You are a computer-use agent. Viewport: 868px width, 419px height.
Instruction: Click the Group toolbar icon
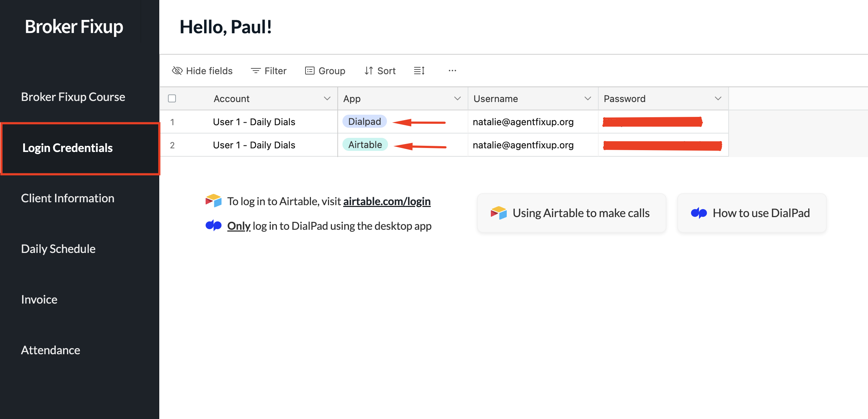tap(309, 71)
